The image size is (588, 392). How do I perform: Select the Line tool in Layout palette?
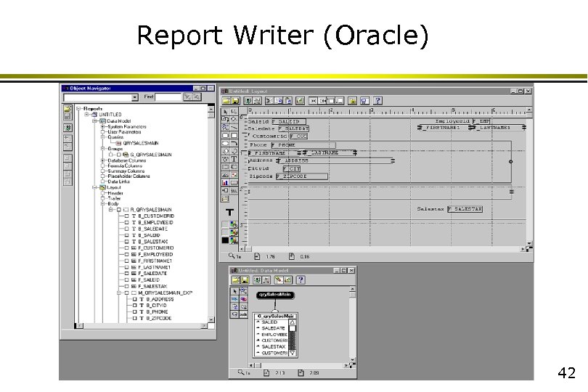coord(234,128)
